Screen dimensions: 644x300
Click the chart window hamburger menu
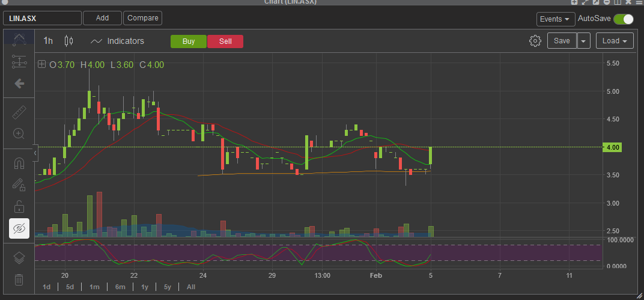pos(638,2)
